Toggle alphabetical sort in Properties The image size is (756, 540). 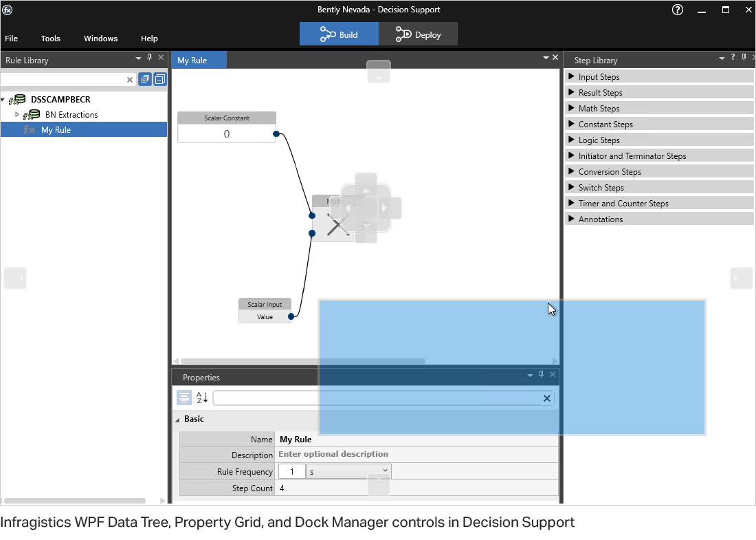[202, 398]
